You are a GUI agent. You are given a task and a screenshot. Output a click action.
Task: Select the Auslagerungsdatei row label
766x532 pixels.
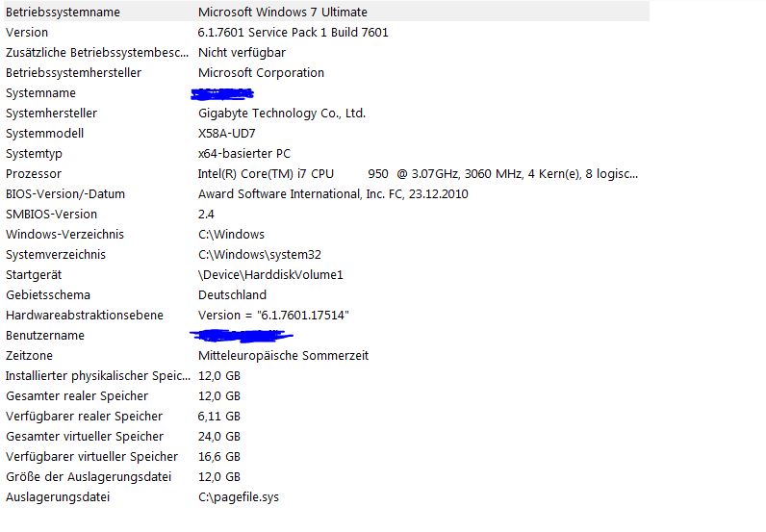point(58,497)
